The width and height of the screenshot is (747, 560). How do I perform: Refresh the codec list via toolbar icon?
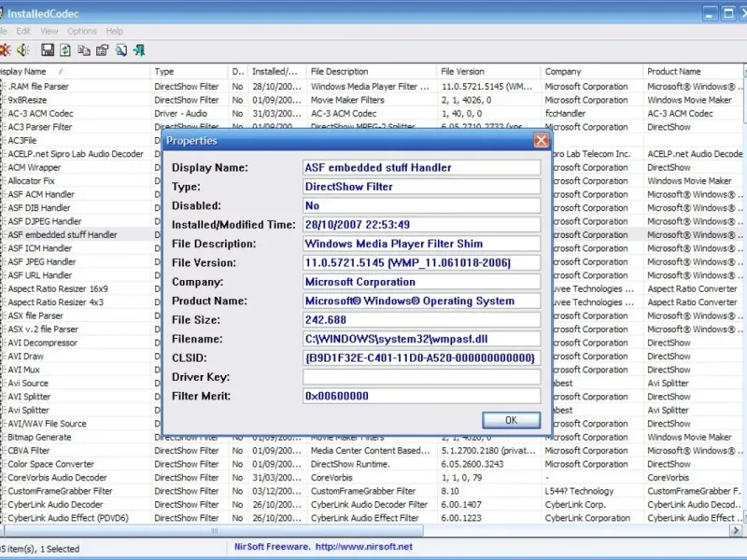[x=65, y=49]
